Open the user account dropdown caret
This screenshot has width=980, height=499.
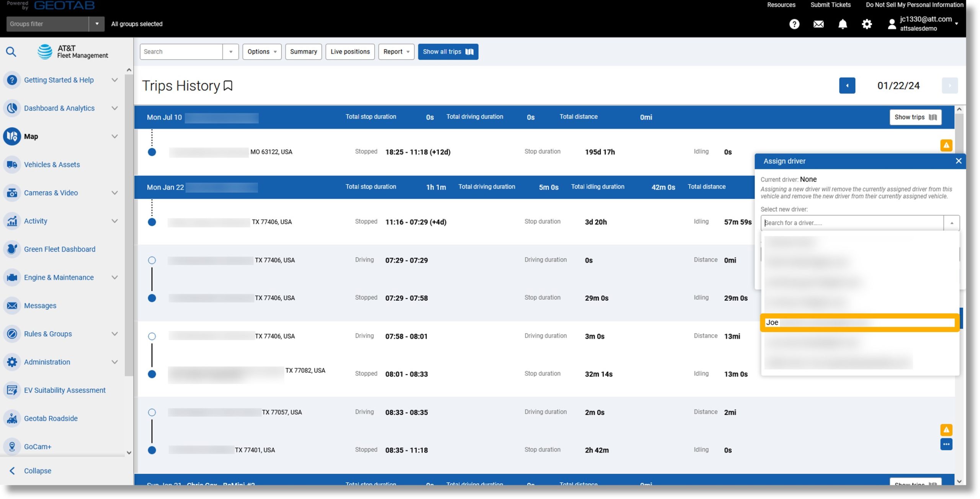tap(957, 24)
